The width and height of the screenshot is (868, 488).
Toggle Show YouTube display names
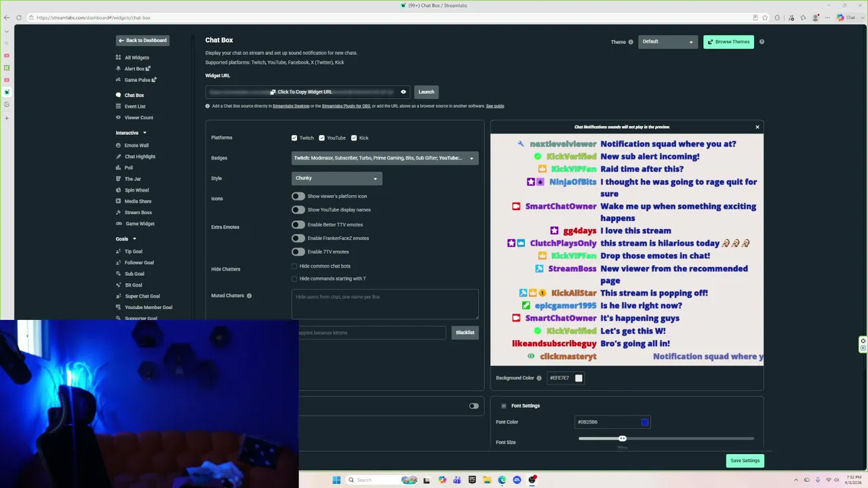tap(298, 209)
